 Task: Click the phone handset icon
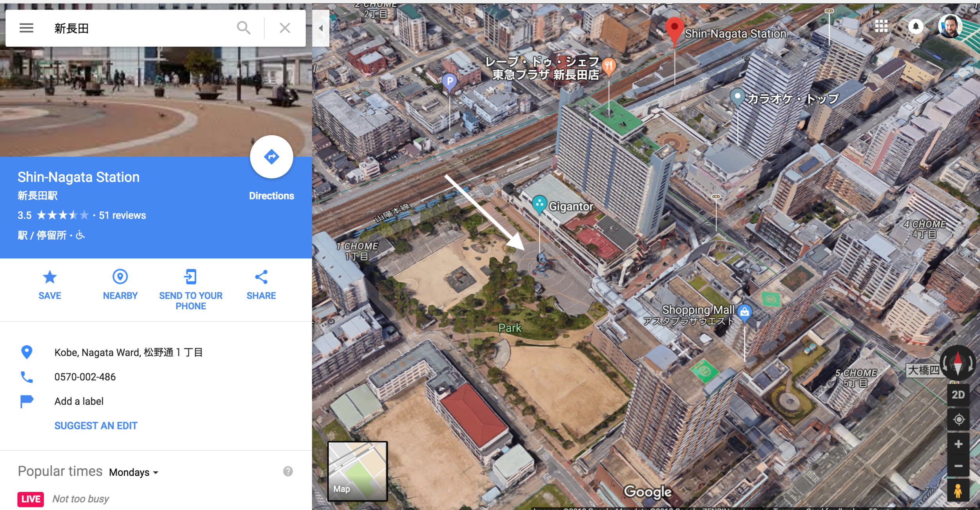(x=27, y=377)
